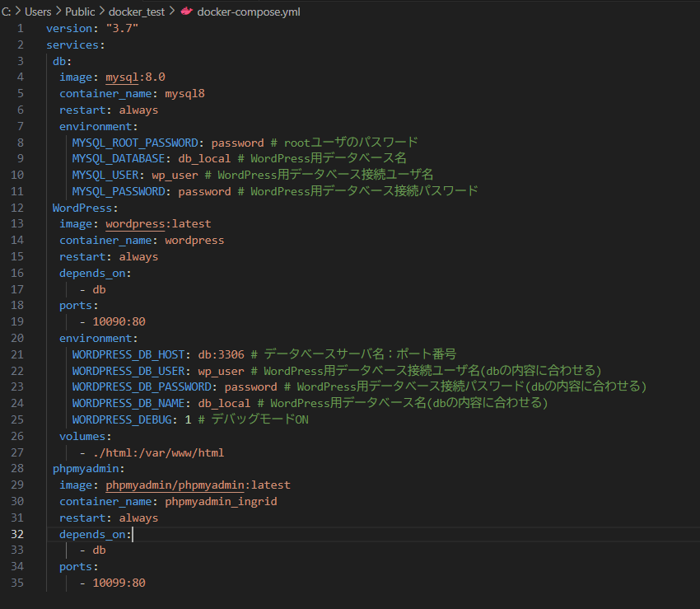Open the Public breadcrumb folder
The height and width of the screenshot is (609, 700).
[x=80, y=12]
